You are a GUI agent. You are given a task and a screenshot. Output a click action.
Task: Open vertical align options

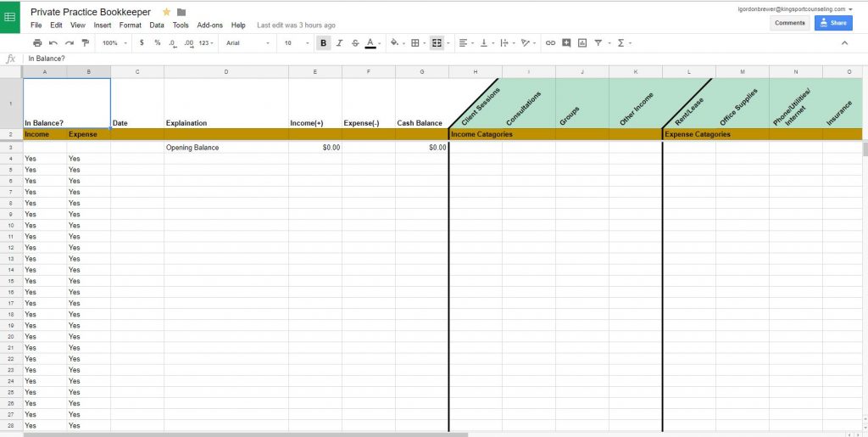coord(486,42)
